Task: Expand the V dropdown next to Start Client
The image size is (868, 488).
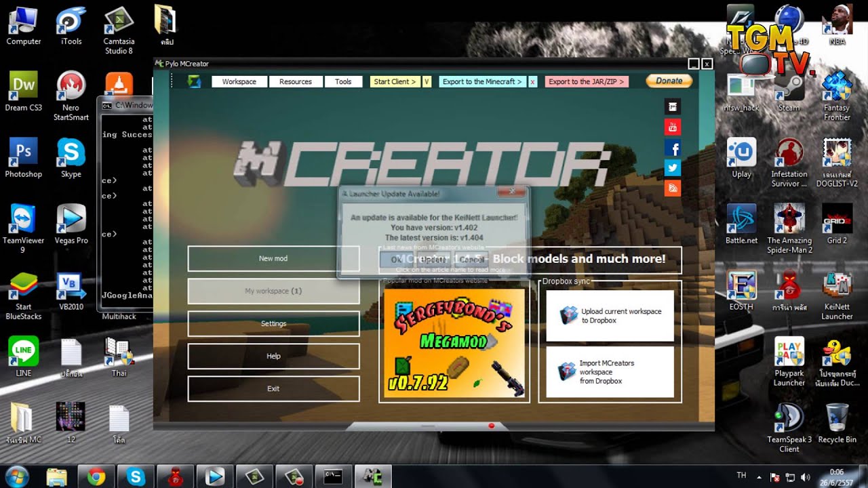Action: click(427, 82)
